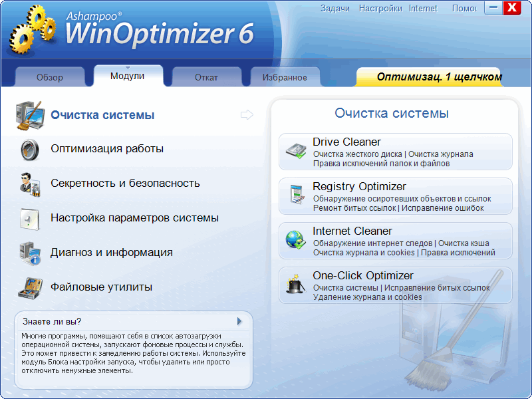The width and height of the screenshot is (532, 399).
Task: Click the Секретность и безопасность agent icon
Action: (30, 184)
